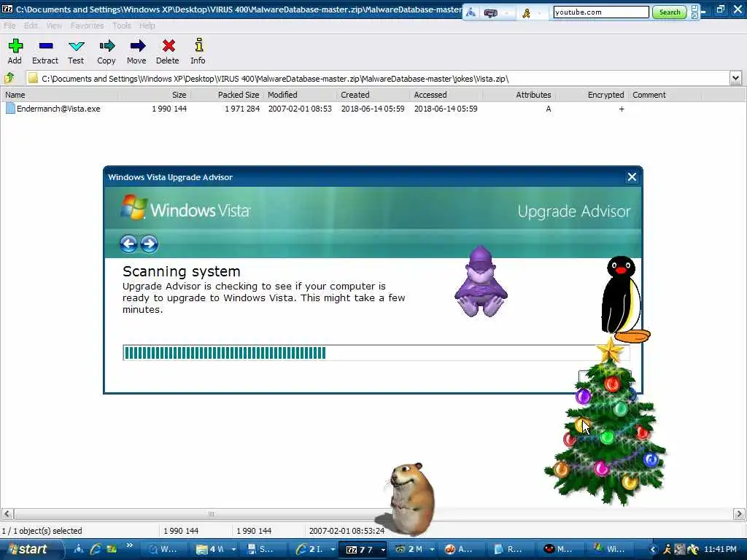Screen dimensions: 747x560
Task: Open the File menu
Action: [x=9, y=26]
